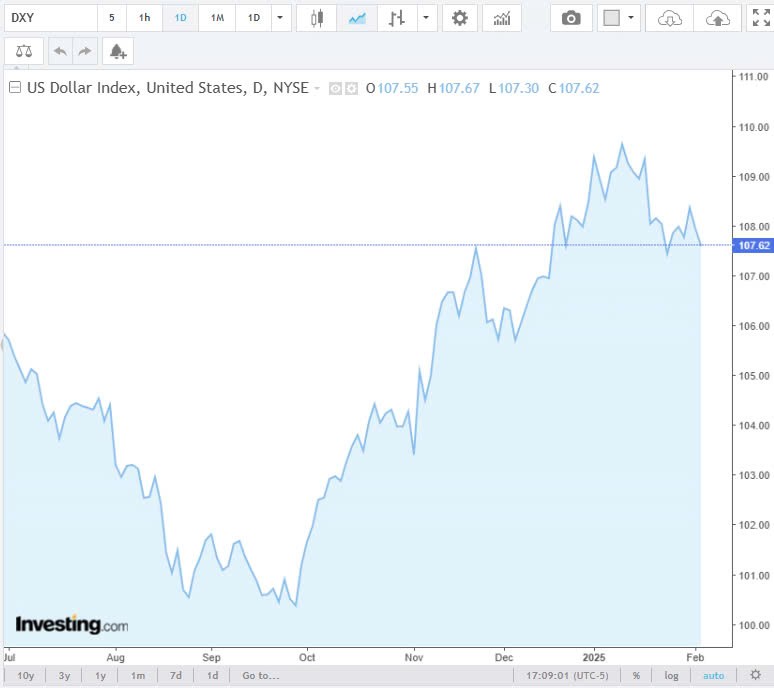Open the indicators panel icon
This screenshot has width=774, height=688.
[x=502, y=18]
